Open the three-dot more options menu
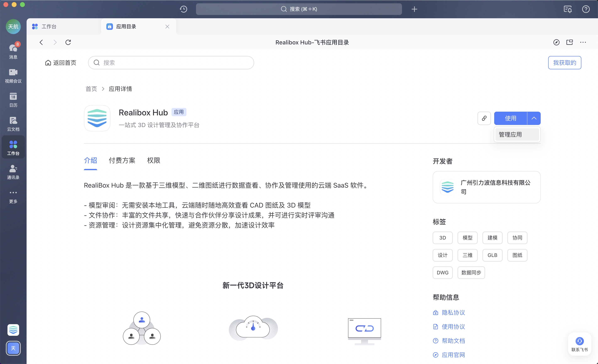598x364 pixels. point(583,42)
